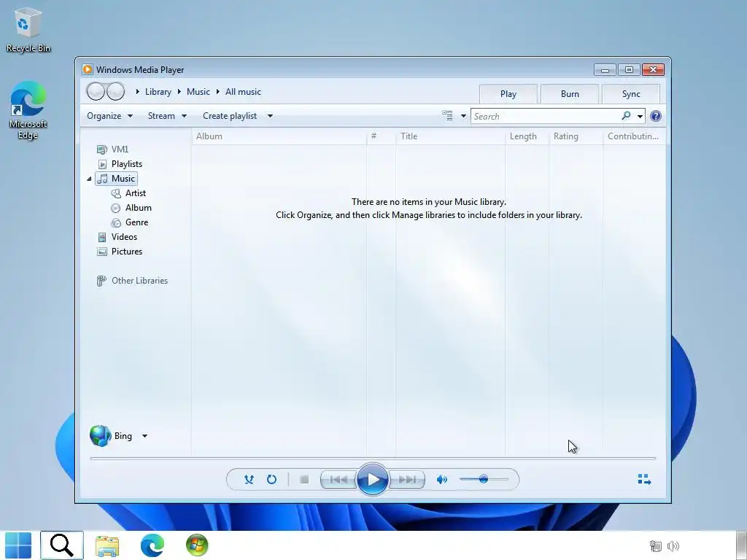Go forward with the Forward arrow button
747x560 pixels.
[x=116, y=91]
